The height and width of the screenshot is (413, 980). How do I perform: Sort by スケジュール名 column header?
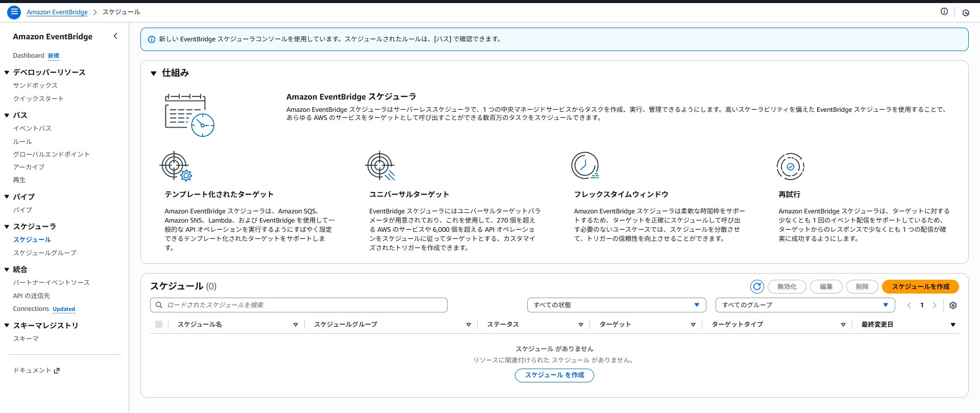200,325
